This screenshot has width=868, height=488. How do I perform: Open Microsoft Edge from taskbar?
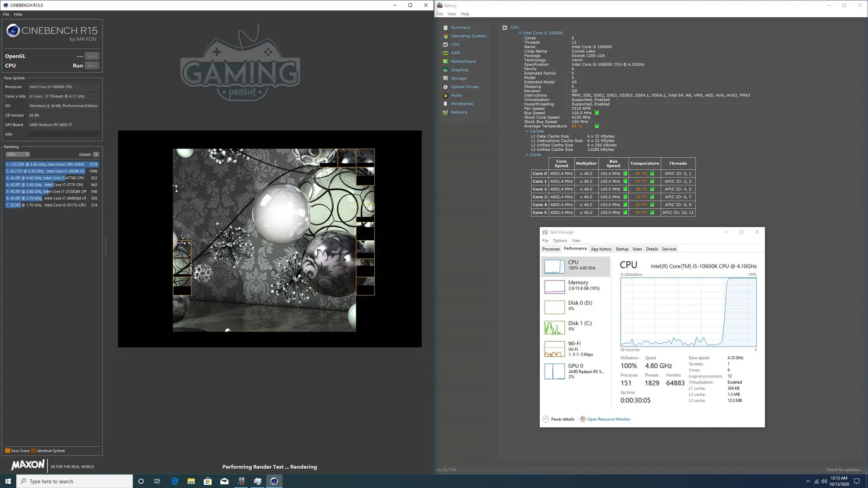(175, 481)
